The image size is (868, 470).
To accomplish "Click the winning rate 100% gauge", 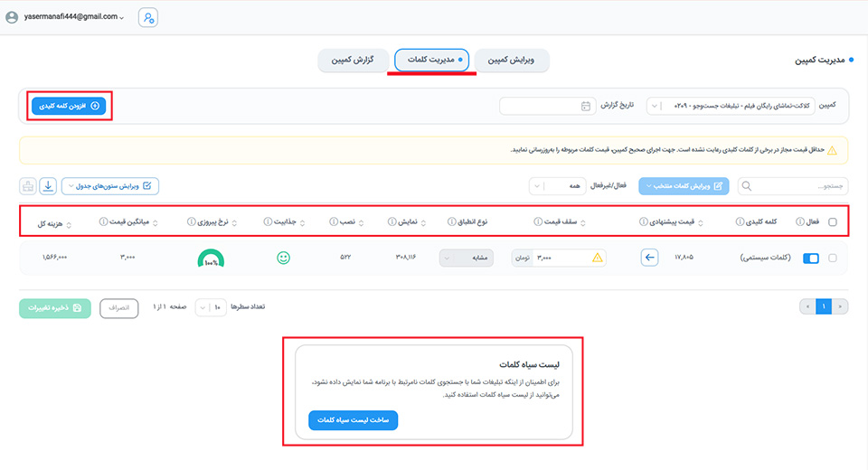I will coord(212,259).
